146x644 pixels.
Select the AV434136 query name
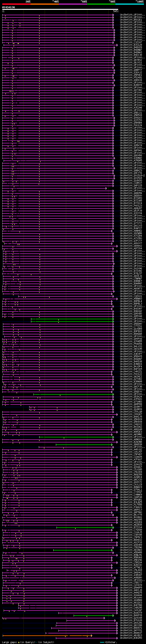(8, 7)
